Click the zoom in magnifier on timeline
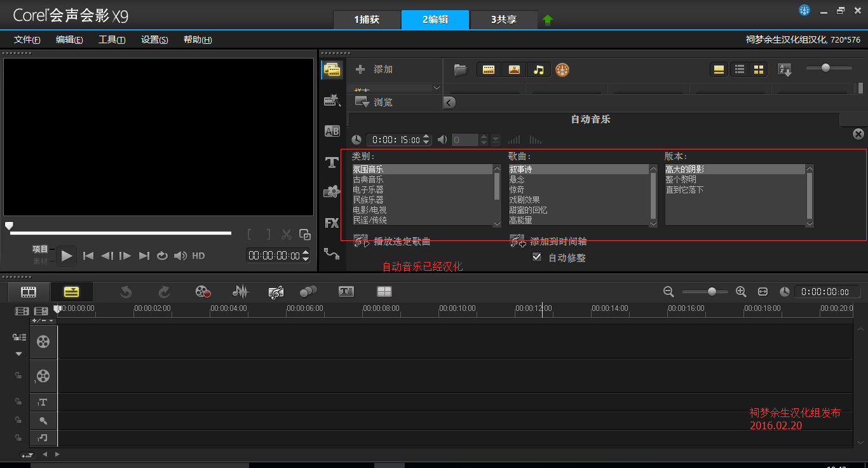The height and width of the screenshot is (468, 868). [x=740, y=291]
